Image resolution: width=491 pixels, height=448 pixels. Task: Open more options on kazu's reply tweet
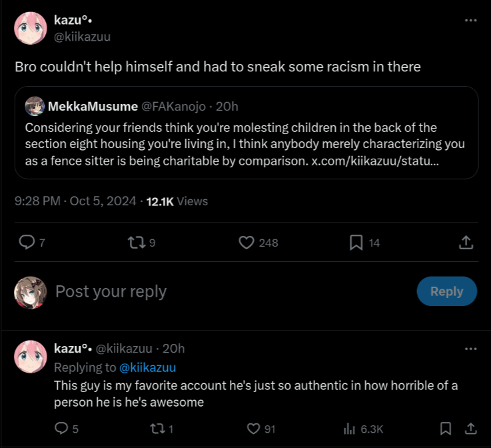tap(470, 349)
